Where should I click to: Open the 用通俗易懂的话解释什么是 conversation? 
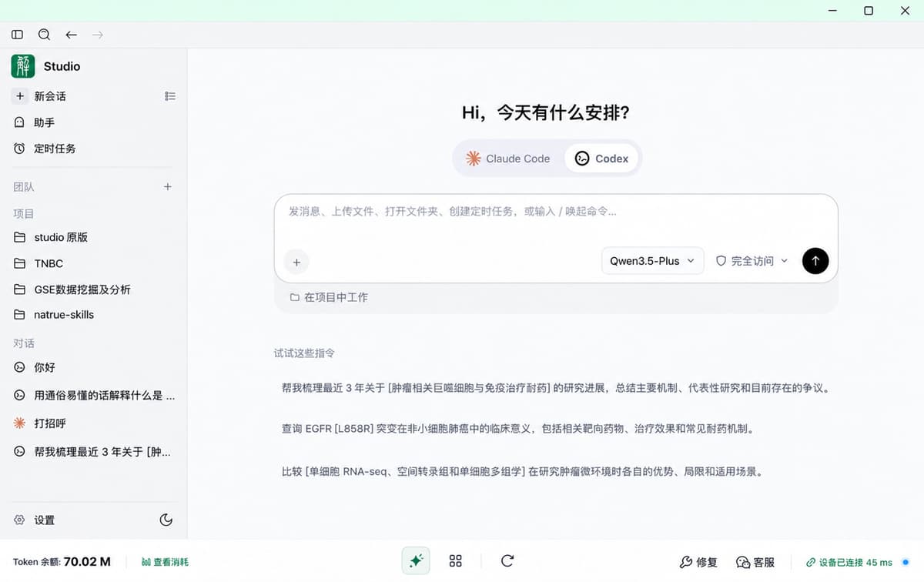click(93, 396)
